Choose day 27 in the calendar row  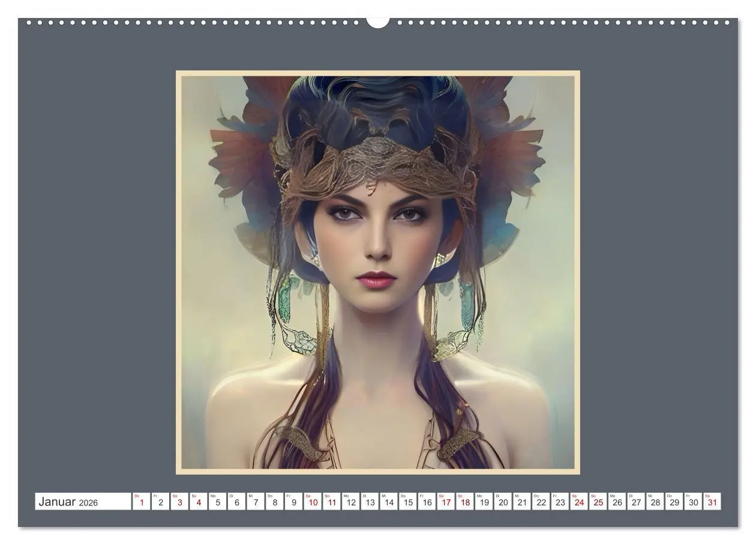636,502
